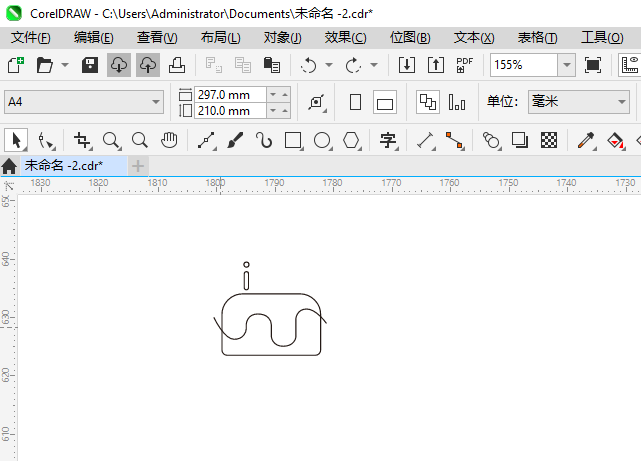
Task: Choose the Ellipse tool
Action: click(x=322, y=140)
